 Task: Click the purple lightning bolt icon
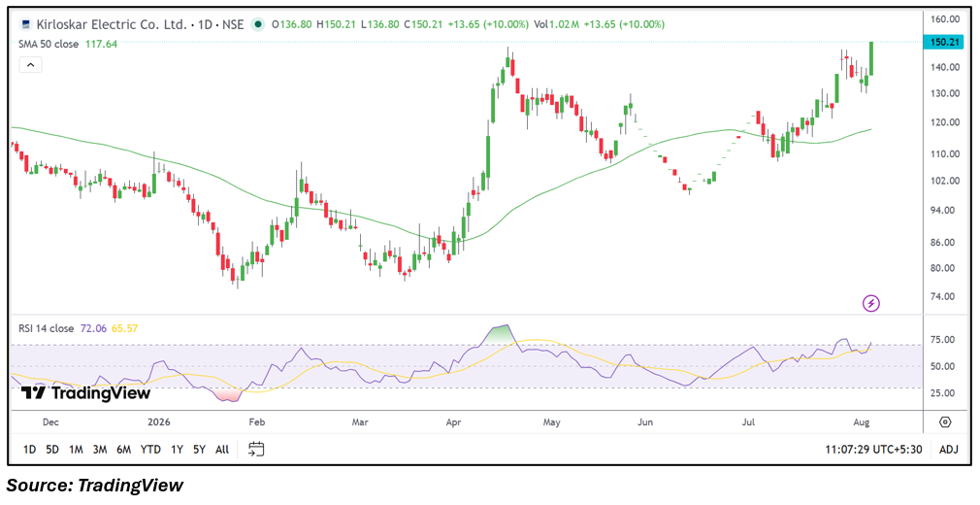[870, 304]
